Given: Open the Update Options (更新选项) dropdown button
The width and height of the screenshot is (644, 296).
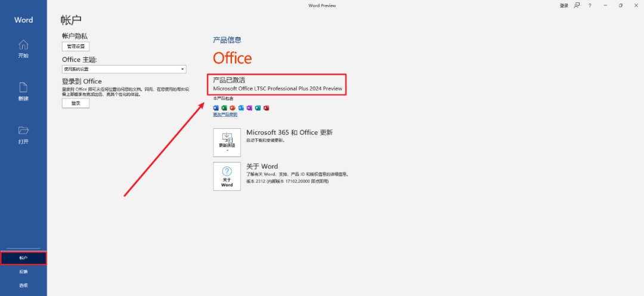Looking at the screenshot, I should pyautogui.click(x=227, y=142).
